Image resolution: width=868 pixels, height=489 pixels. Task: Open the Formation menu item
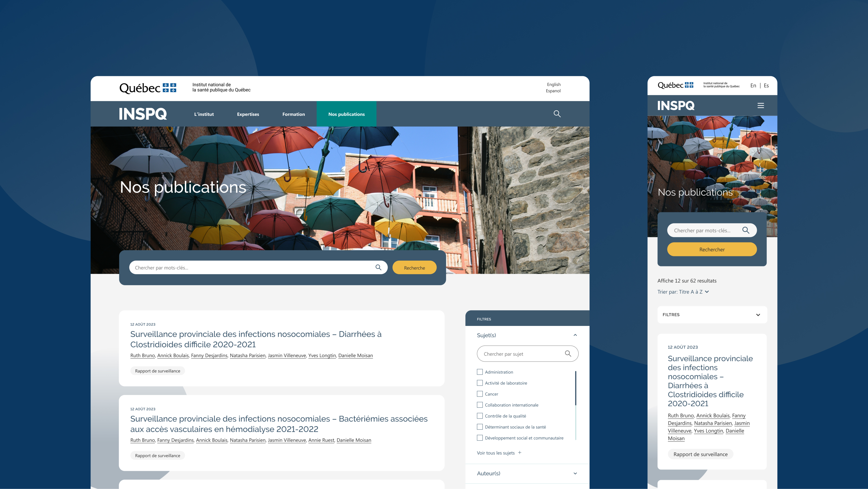293,114
